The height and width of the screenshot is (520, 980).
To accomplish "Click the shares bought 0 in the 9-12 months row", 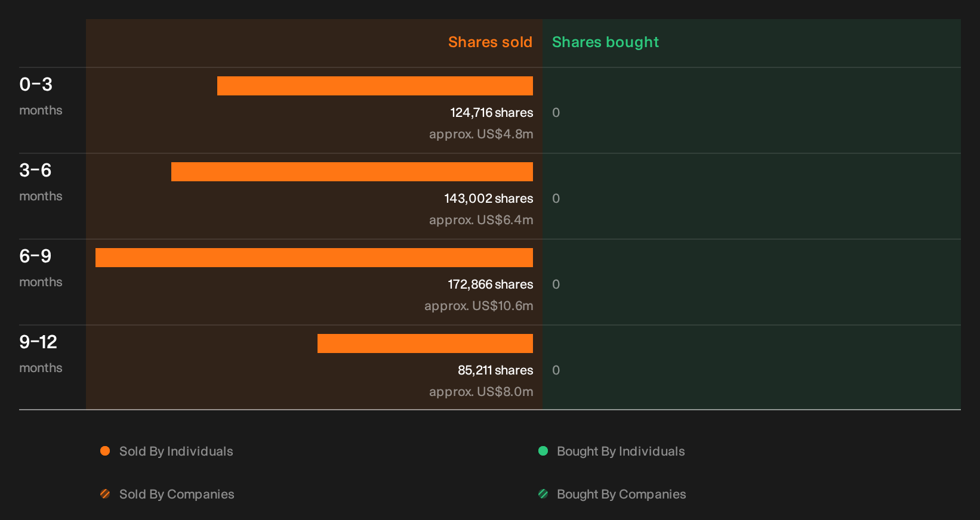I will 556,370.
